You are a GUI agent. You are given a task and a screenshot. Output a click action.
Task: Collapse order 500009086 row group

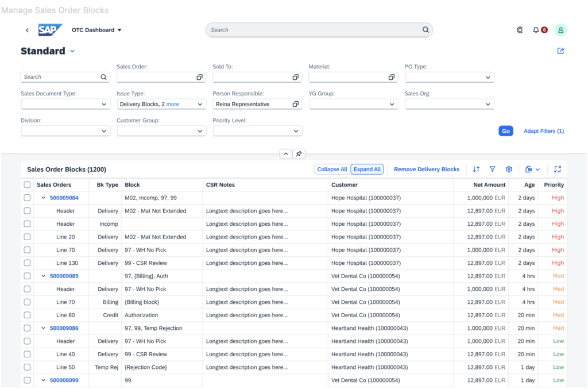tap(43, 328)
